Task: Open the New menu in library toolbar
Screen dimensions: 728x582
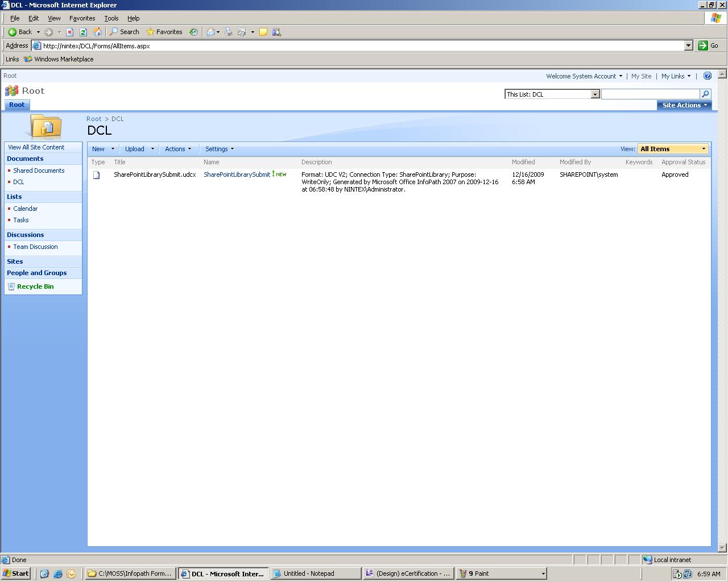Action: (103, 149)
